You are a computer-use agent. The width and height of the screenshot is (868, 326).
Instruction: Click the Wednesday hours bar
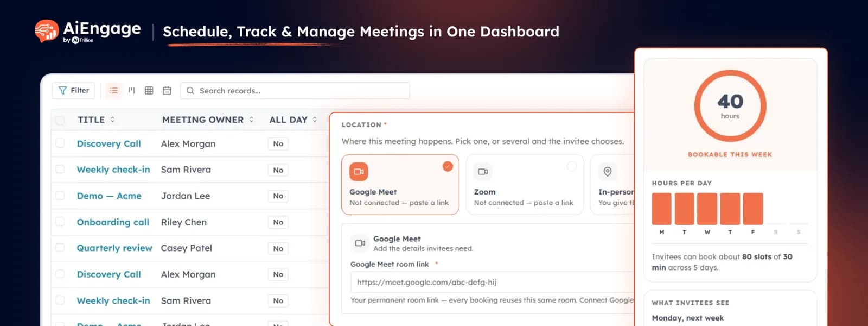pos(707,209)
